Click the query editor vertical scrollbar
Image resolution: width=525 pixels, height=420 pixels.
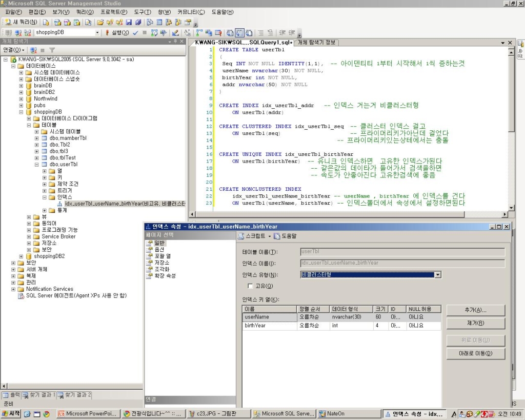(511, 130)
